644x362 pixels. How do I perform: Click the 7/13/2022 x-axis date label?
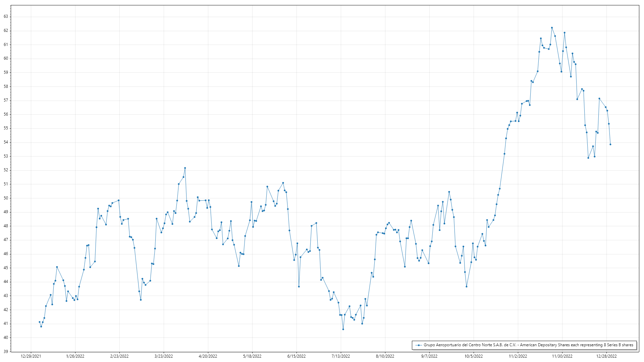point(341,356)
